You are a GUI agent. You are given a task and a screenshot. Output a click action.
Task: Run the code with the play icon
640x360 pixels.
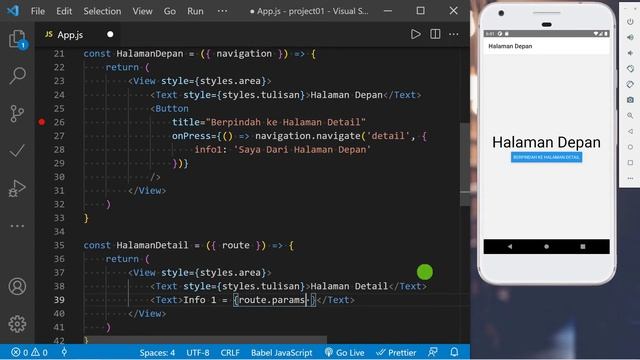(416, 34)
